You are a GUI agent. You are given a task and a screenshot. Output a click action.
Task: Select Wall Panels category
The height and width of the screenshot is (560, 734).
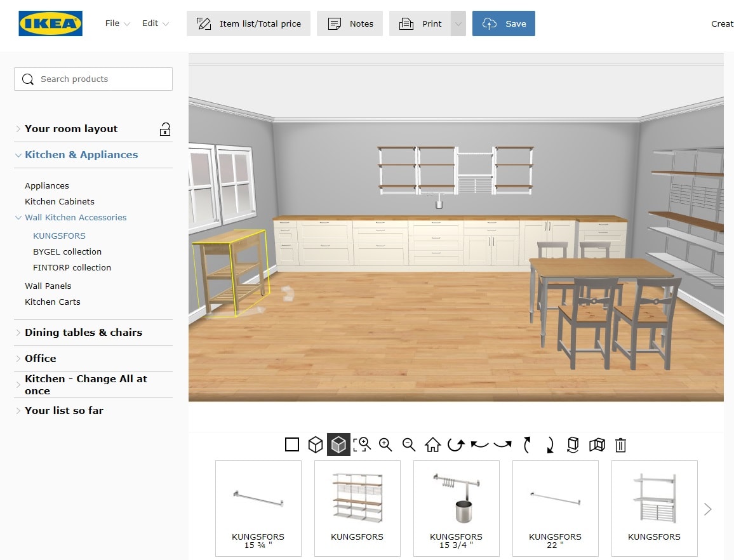pyautogui.click(x=48, y=286)
